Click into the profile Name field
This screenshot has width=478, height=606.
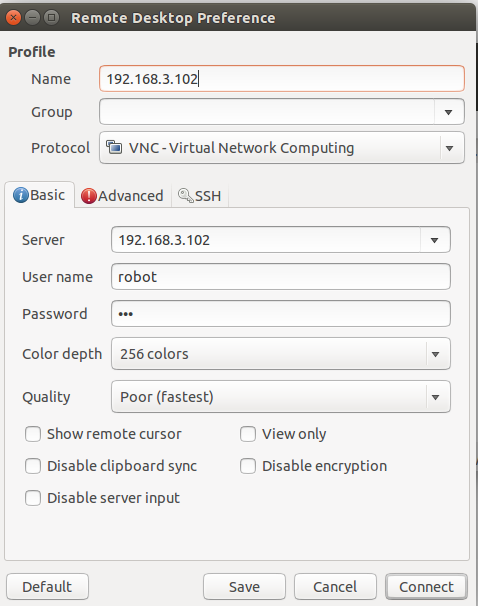282,79
